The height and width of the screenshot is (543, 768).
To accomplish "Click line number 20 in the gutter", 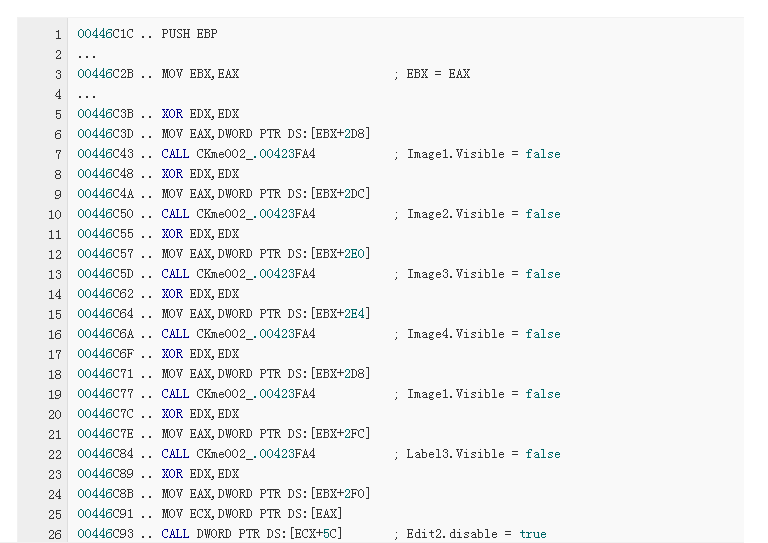I will click(x=54, y=414).
